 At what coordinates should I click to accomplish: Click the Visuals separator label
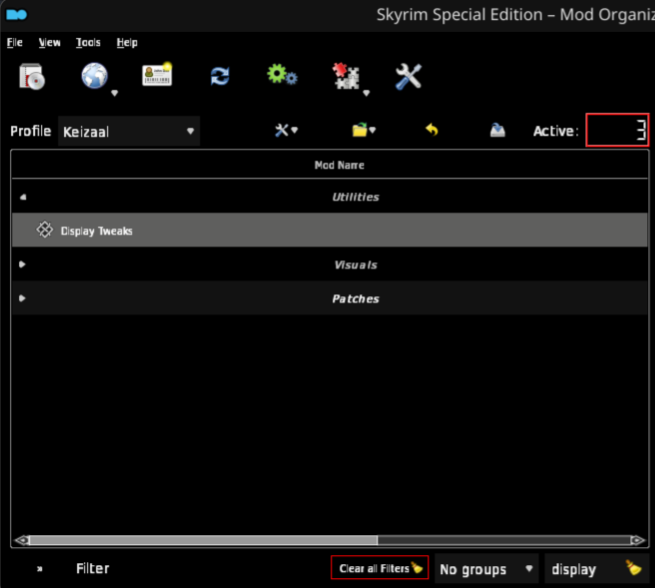point(355,265)
